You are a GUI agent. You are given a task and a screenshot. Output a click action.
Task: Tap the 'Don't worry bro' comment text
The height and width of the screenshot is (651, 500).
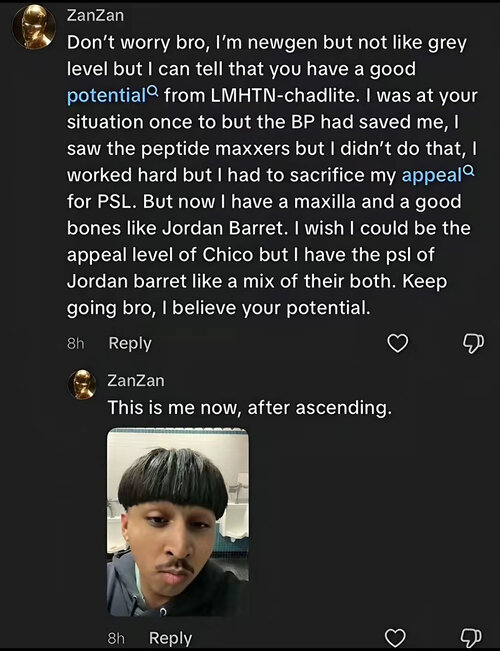pos(272,175)
